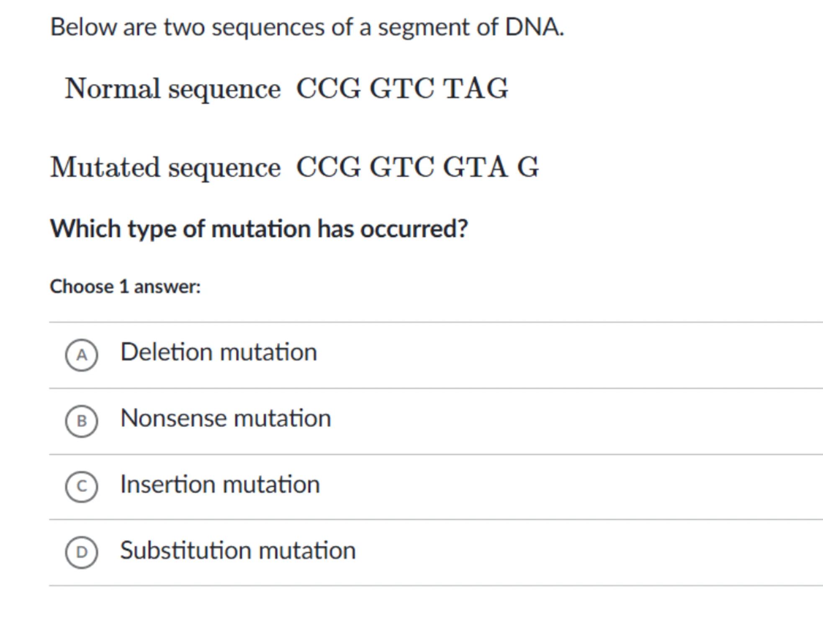Click the GTC codon in the mutated sequence
This screenshot has width=823, height=644.
(x=402, y=167)
